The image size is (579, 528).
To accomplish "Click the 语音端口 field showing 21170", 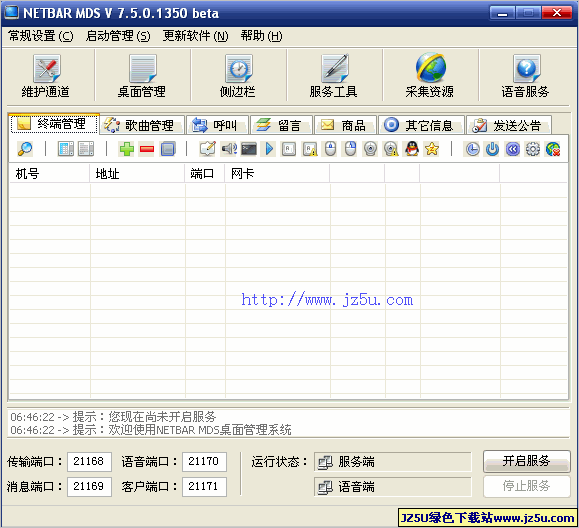I will point(204,462).
